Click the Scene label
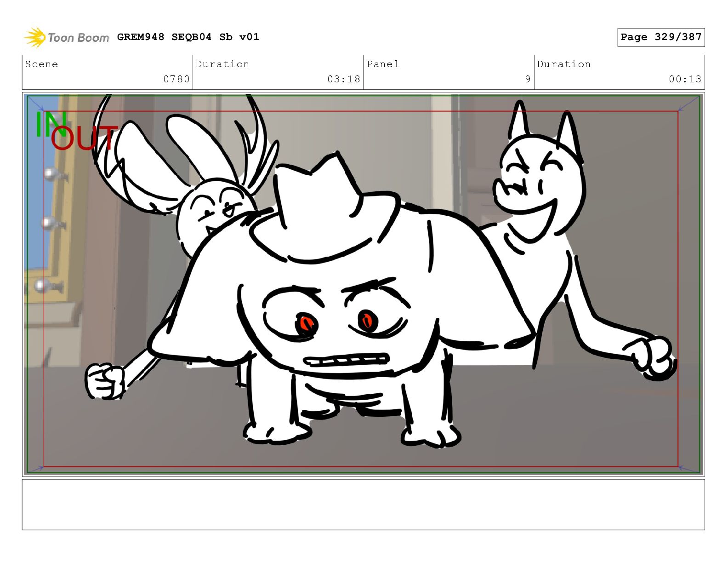 pyautogui.click(x=41, y=64)
